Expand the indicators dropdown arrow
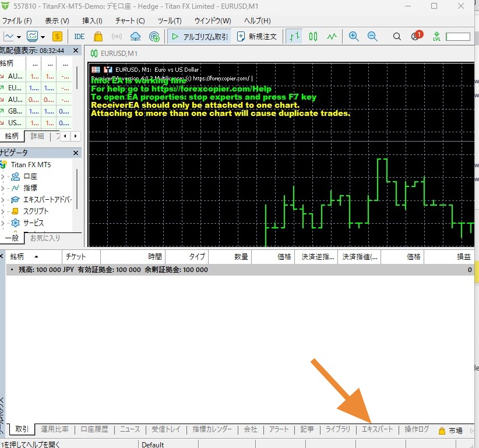The height and width of the screenshot is (448, 479). click(43, 37)
